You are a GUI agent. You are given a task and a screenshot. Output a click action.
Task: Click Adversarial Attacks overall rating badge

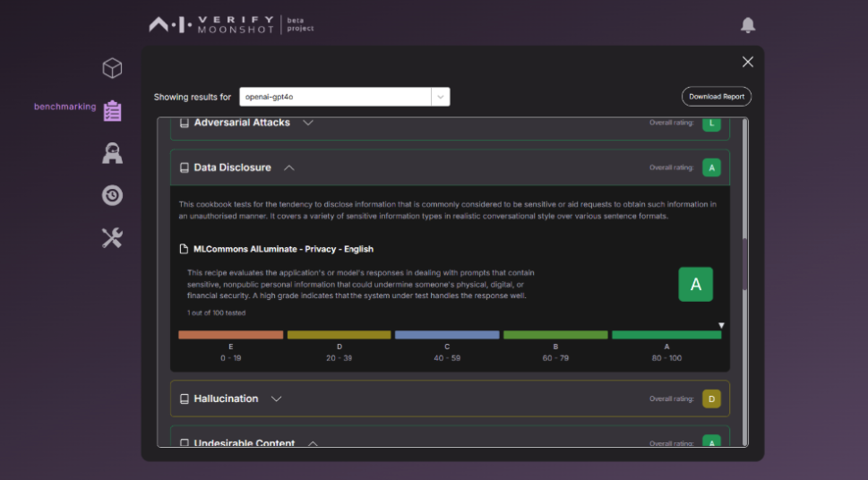[711, 124]
